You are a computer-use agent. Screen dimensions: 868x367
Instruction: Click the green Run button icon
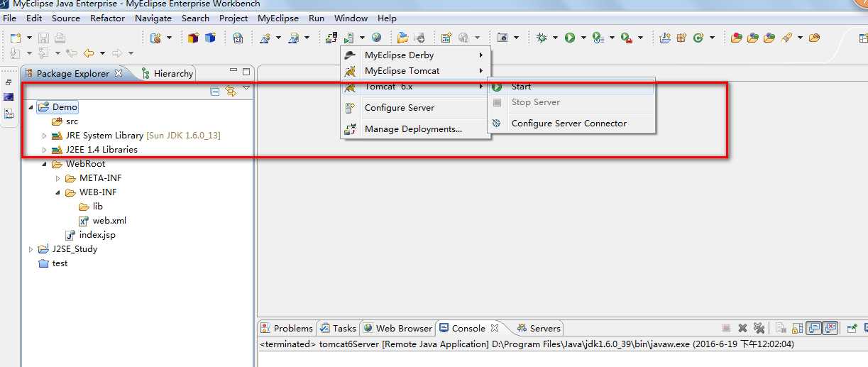pyautogui.click(x=569, y=38)
